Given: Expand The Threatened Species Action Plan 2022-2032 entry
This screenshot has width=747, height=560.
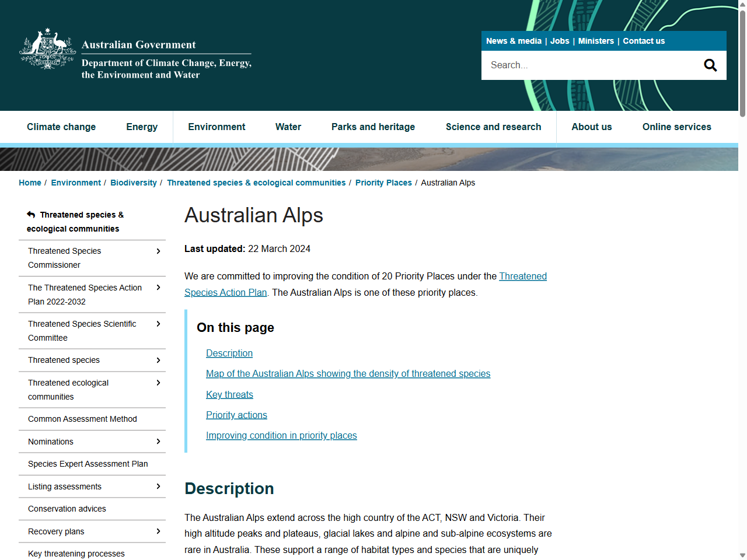Looking at the screenshot, I should pyautogui.click(x=158, y=288).
